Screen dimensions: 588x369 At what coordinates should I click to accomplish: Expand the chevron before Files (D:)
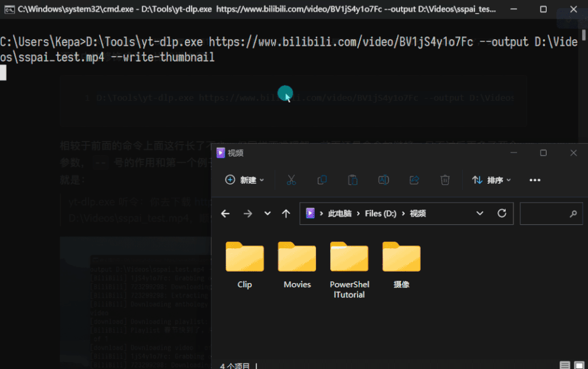tap(358, 213)
